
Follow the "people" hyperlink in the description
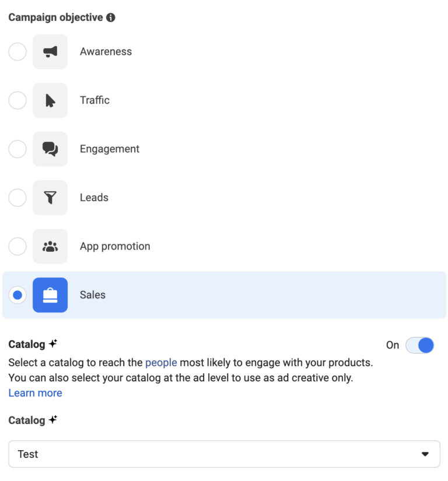coord(161,363)
